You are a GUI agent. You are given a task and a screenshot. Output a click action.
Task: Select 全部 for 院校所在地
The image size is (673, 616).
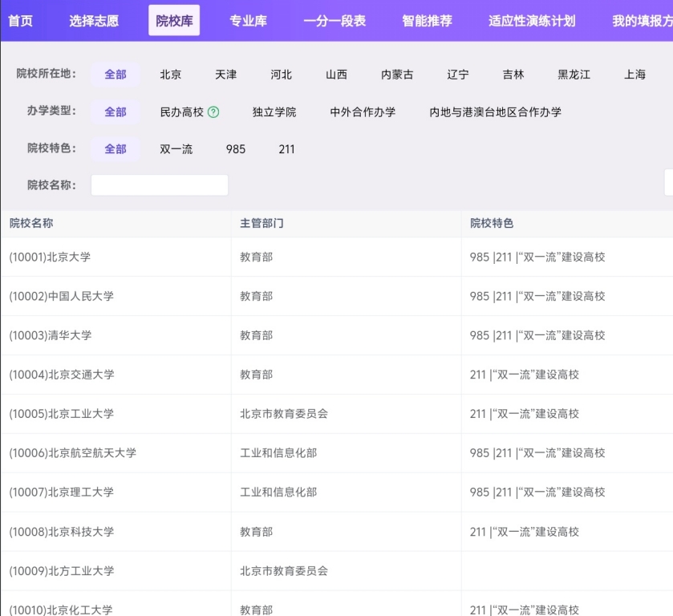click(116, 74)
